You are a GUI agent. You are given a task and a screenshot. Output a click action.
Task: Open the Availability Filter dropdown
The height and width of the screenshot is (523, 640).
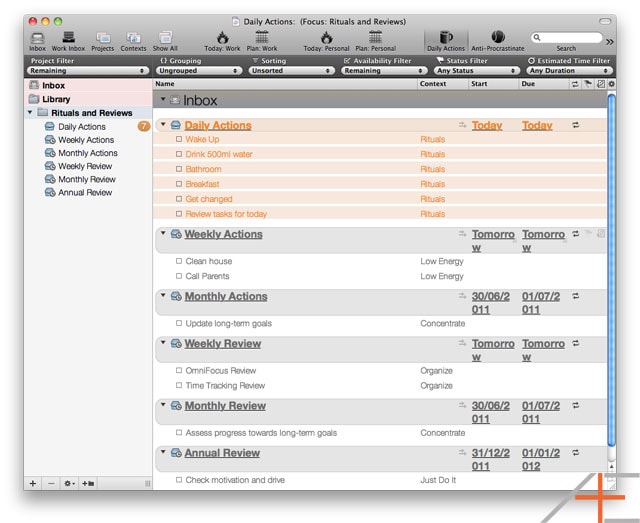[384, 71]
